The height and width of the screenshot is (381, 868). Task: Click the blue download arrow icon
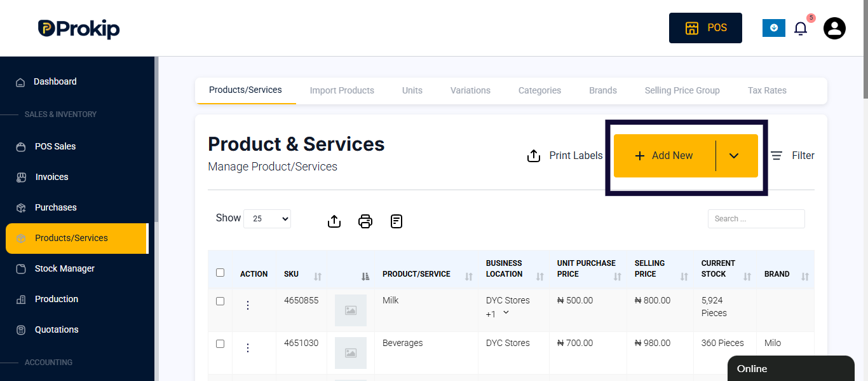point(774,28)
